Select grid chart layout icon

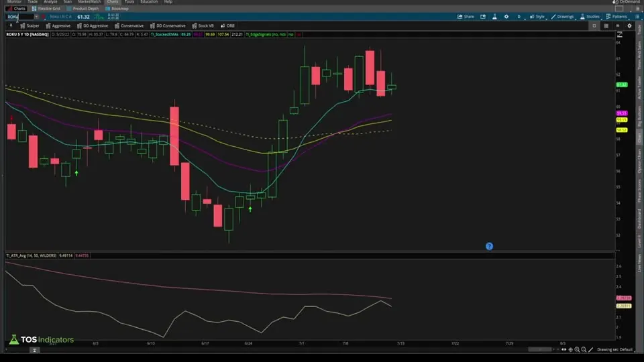coord(606,26)
